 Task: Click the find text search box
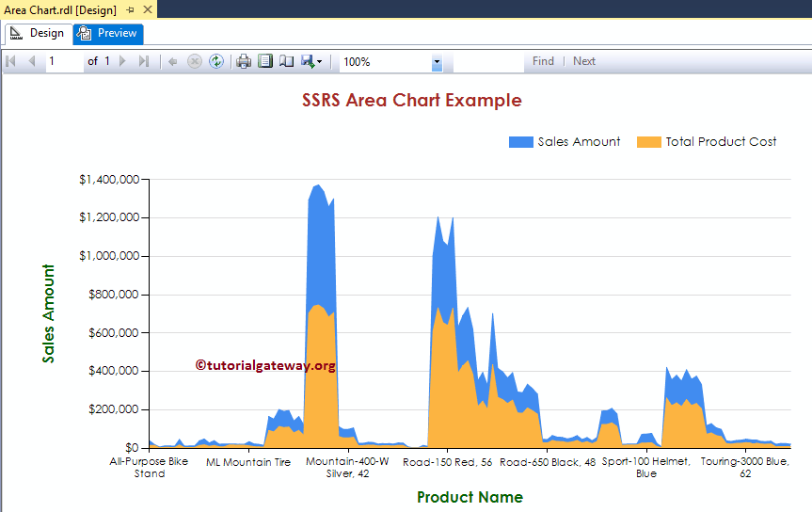[x=488, y=62]
